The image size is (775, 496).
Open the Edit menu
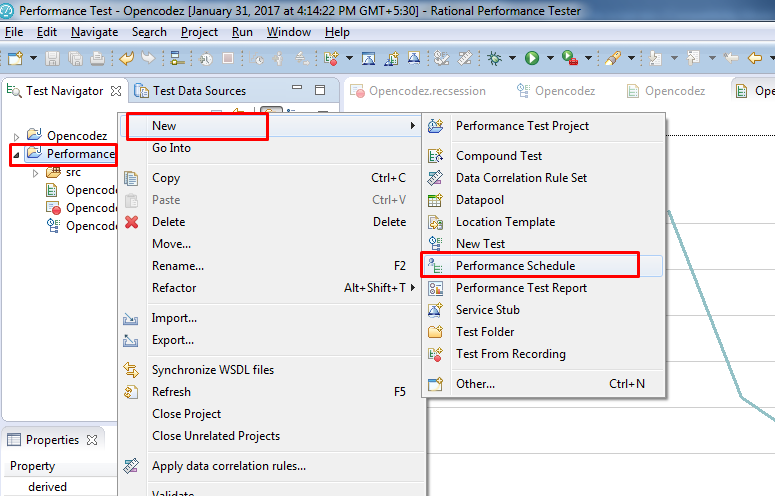click(46, 32)
